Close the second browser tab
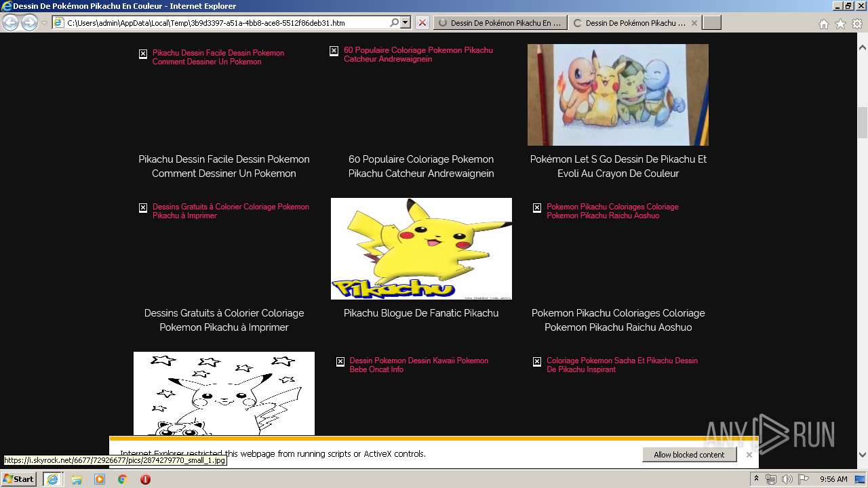 tap(694, 22)
